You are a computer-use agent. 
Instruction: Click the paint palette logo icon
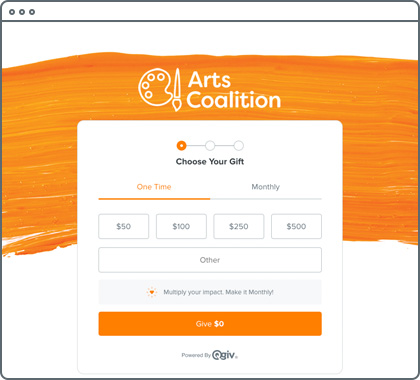click(x=156, y=87)
